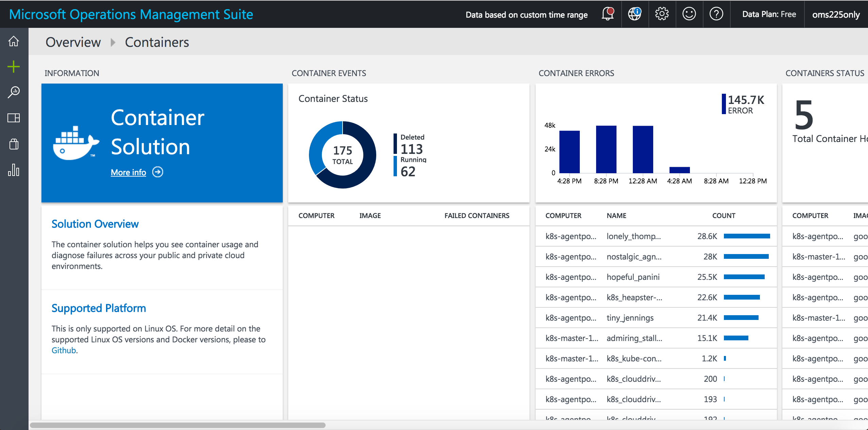
Task: Open the usage bar-chart icon
Action: [x=14, y=169]
